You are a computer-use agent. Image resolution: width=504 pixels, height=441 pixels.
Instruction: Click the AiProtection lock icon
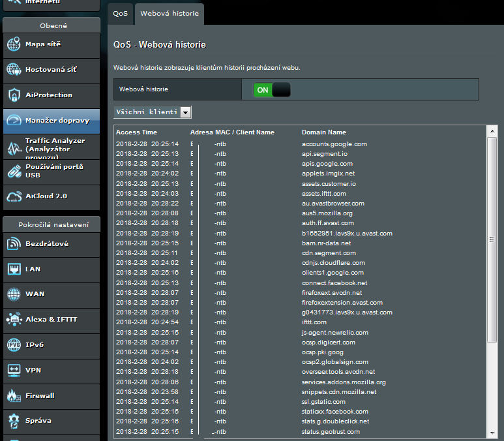[x=14, y=95]
